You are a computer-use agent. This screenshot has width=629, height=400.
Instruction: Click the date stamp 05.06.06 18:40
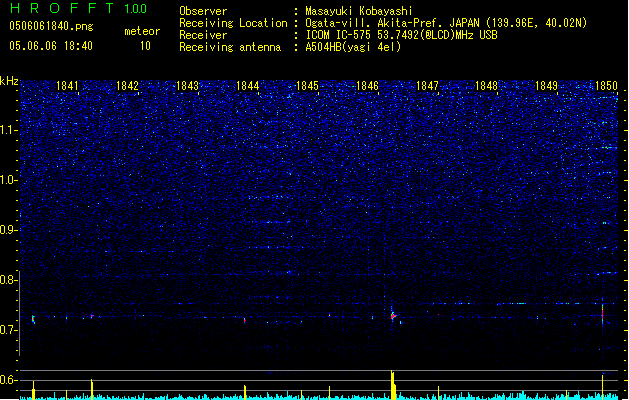click(x=51, y=46)
